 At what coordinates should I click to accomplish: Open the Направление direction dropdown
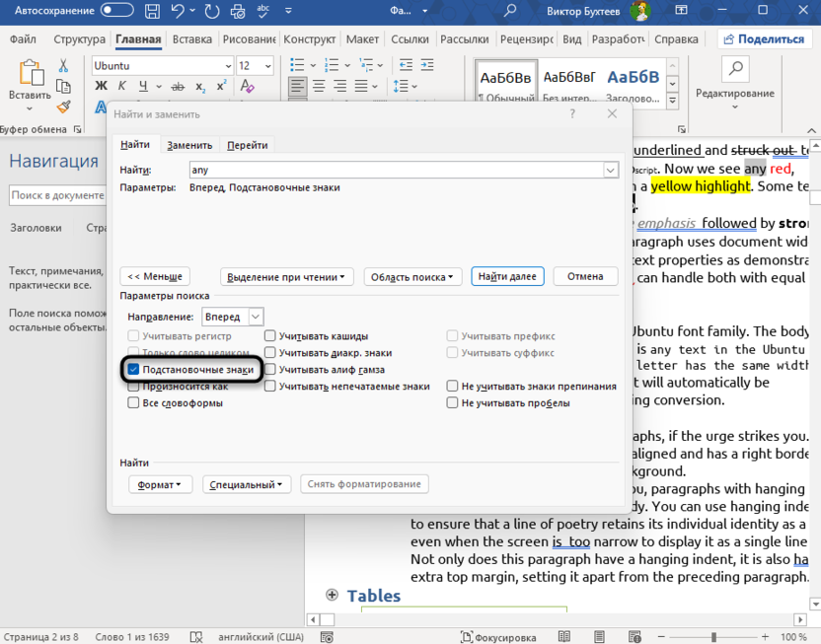[x=232, y=317]
